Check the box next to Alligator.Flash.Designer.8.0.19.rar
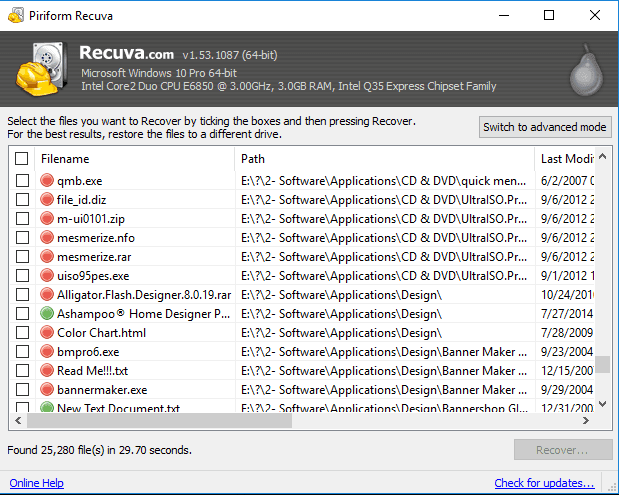This screenshot has height=495, width=619. tap(22, 295)
